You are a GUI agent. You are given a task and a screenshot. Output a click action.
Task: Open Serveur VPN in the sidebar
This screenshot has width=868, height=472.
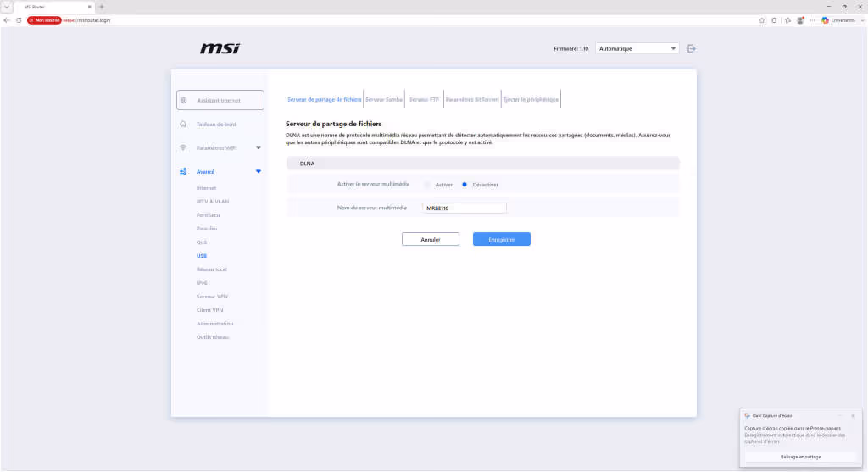point(212,297)
